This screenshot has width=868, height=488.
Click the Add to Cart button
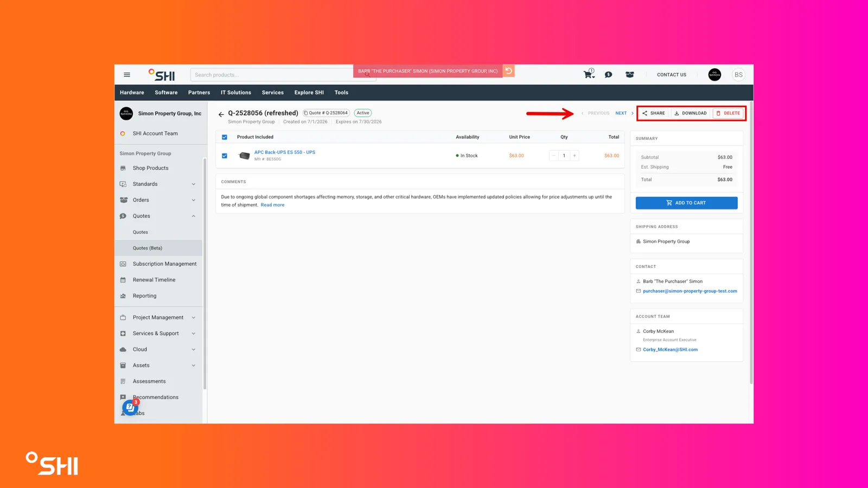point(686,203)
